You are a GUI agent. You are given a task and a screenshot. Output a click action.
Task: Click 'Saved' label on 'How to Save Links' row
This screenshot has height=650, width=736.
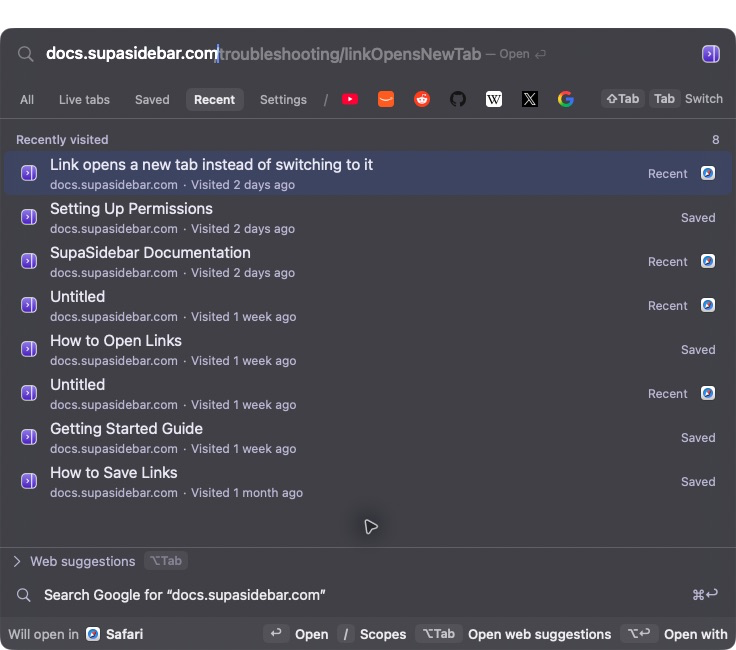pos(698,482)
